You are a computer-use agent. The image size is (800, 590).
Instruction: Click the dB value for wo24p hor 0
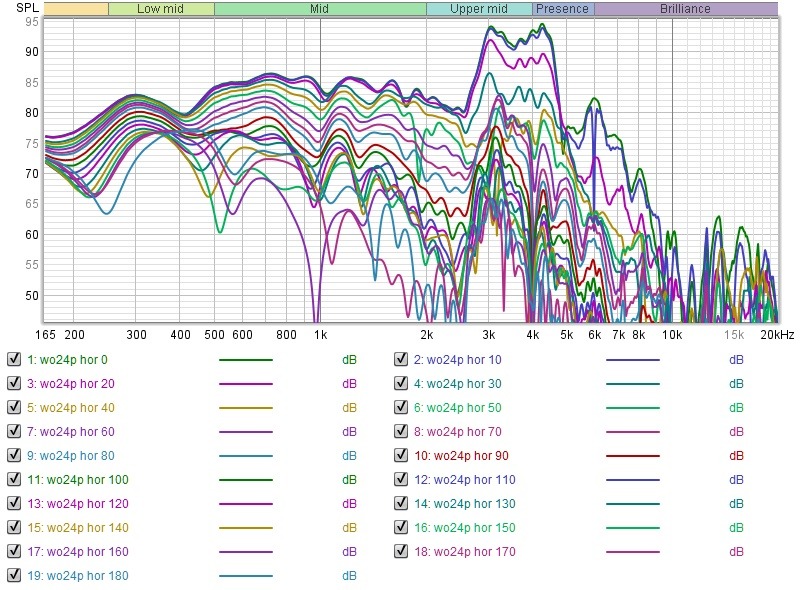(x=349, y=360)
